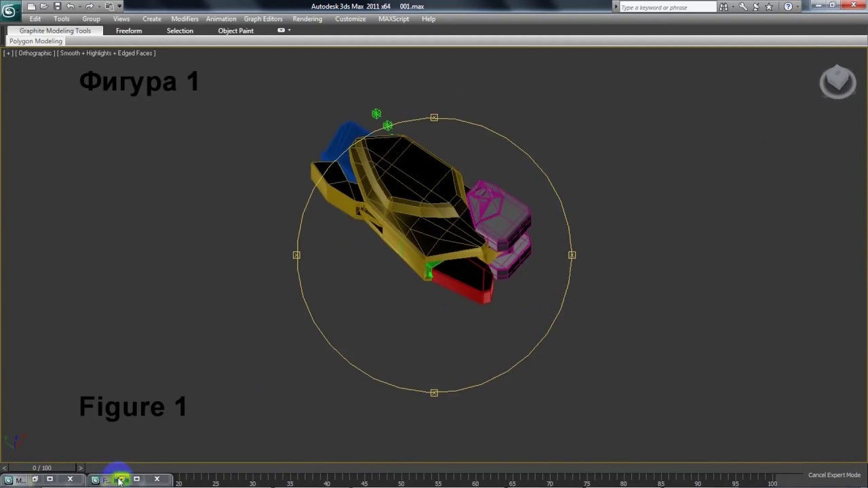
Task: Open the Graph Editors menu
Action: click(x=263, y=19)
